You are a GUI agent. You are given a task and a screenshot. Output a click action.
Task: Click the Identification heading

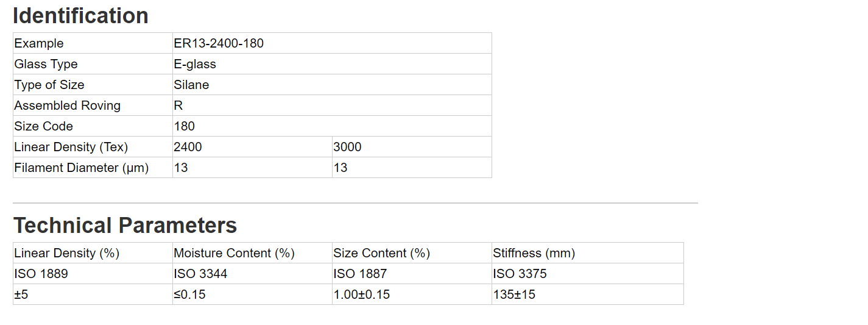[x=80, y=15]
